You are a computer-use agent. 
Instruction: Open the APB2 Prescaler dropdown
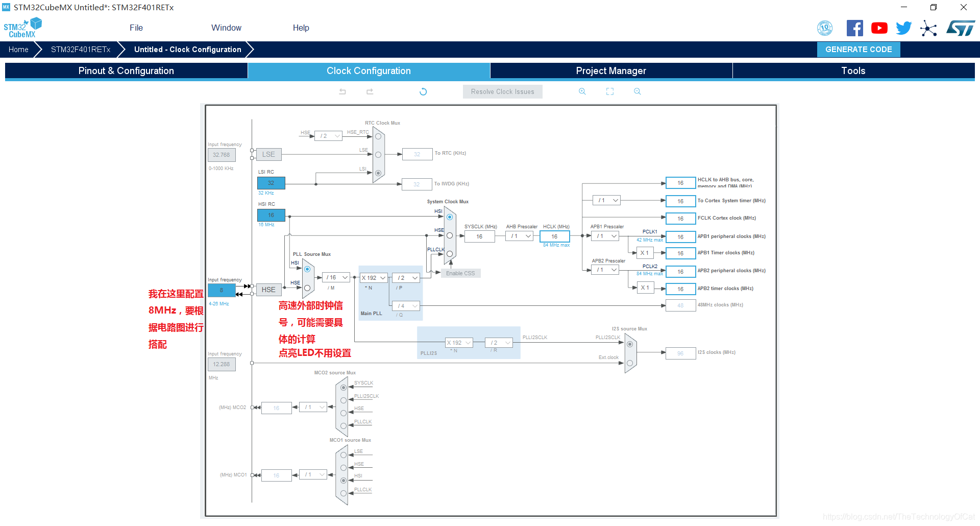pyautogui.click(x=605, y=270)
